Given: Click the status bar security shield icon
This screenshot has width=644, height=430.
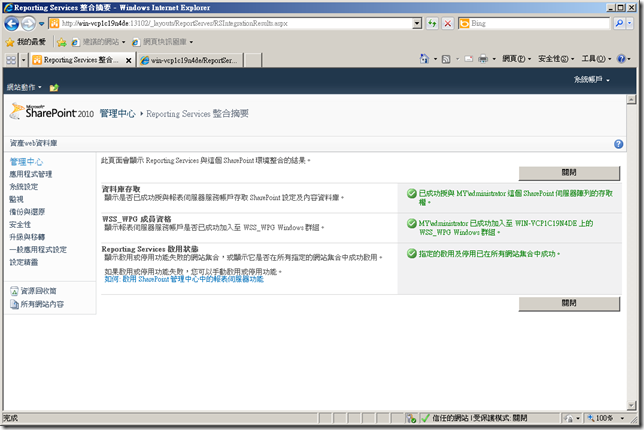Looking at the screenshot, I should click(411, 419).
